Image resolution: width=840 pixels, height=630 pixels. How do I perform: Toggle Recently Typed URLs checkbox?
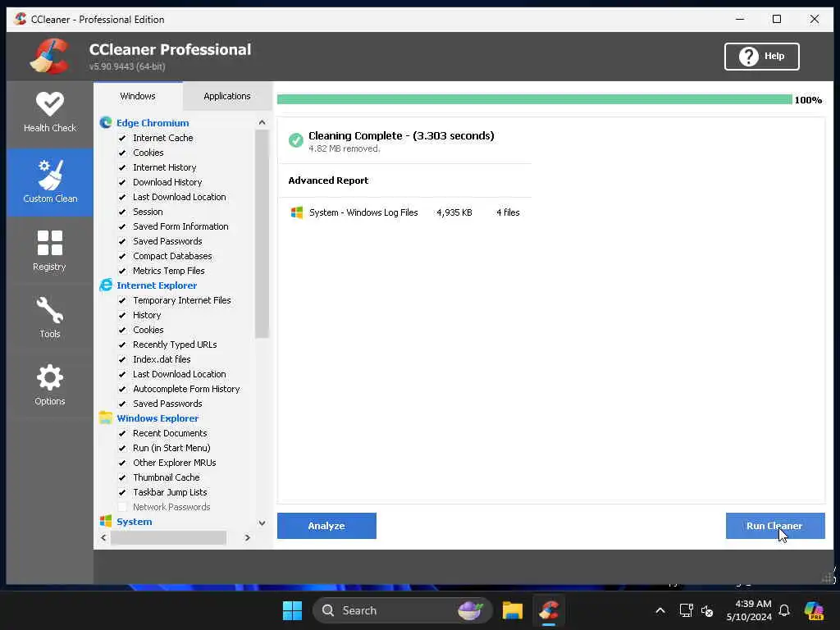[x=122, y=345]
